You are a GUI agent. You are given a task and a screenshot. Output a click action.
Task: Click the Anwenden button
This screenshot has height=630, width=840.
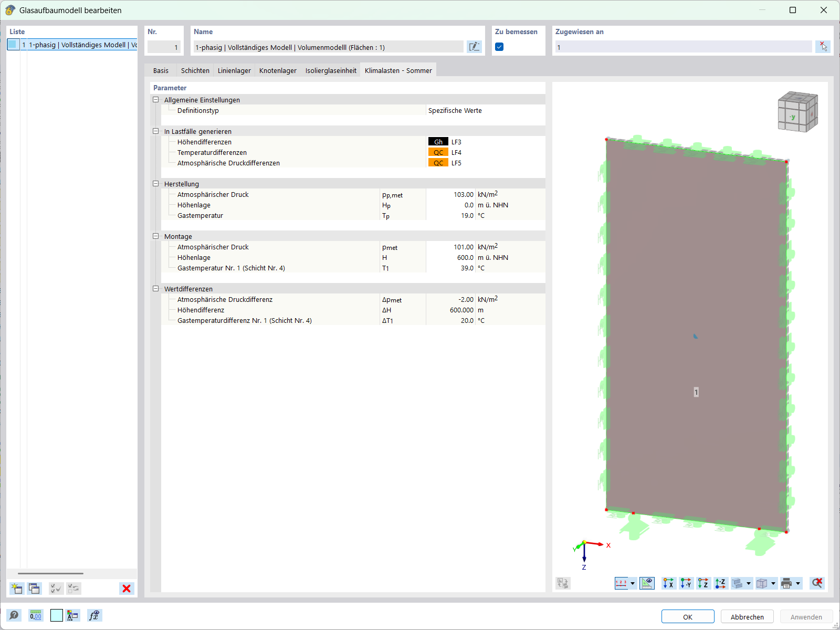(x=806, y=617)
